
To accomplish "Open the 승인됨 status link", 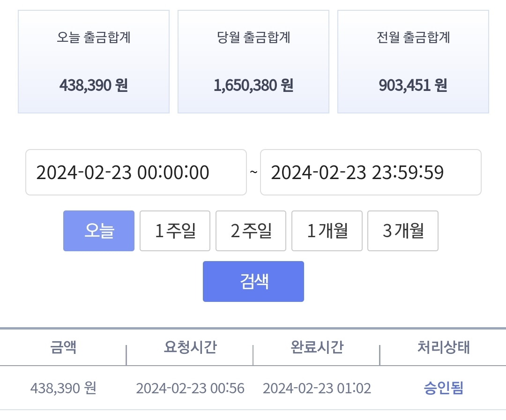I will click(444, 388).
